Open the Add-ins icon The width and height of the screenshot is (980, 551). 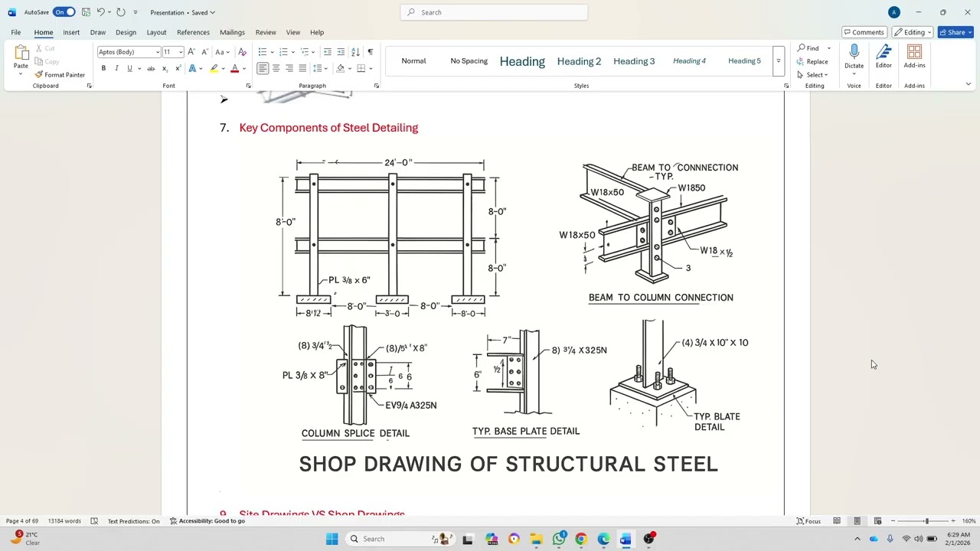click(914, 52)
